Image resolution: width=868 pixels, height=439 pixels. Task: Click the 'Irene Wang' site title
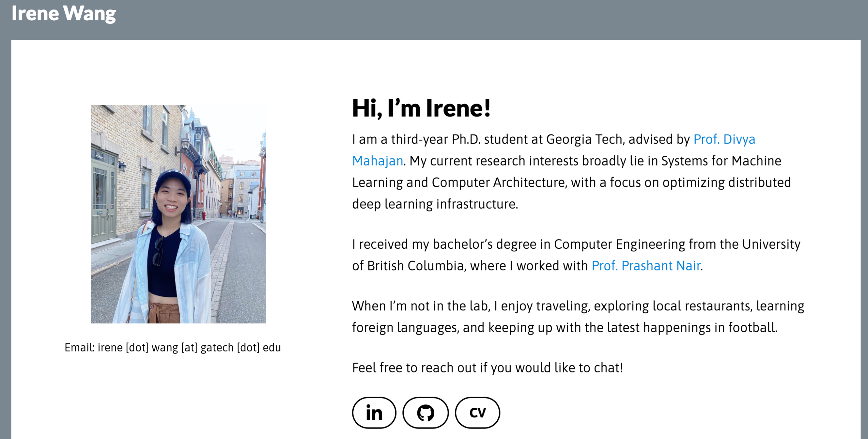click(x=63, y=14)
